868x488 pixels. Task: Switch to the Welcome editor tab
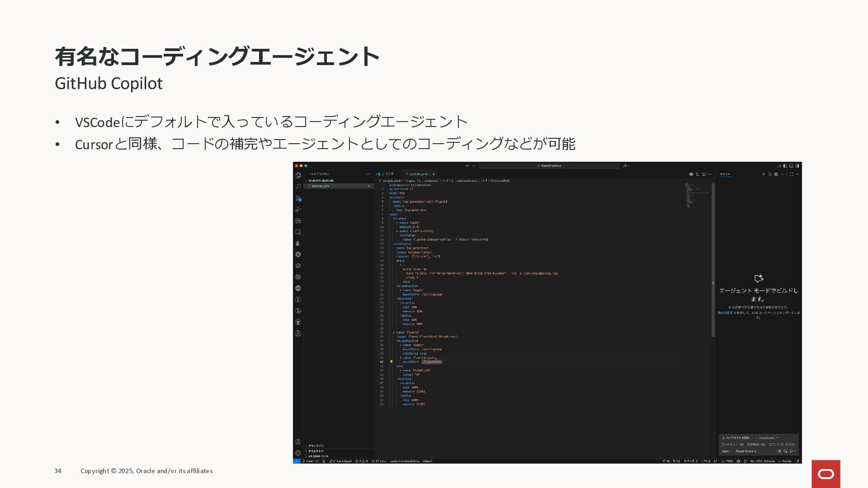[x=387, y=174]
